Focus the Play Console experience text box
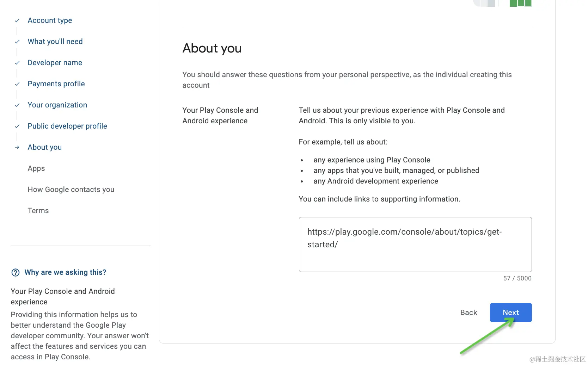This screenshot has height=365, width=588. [x=415, y=245]
